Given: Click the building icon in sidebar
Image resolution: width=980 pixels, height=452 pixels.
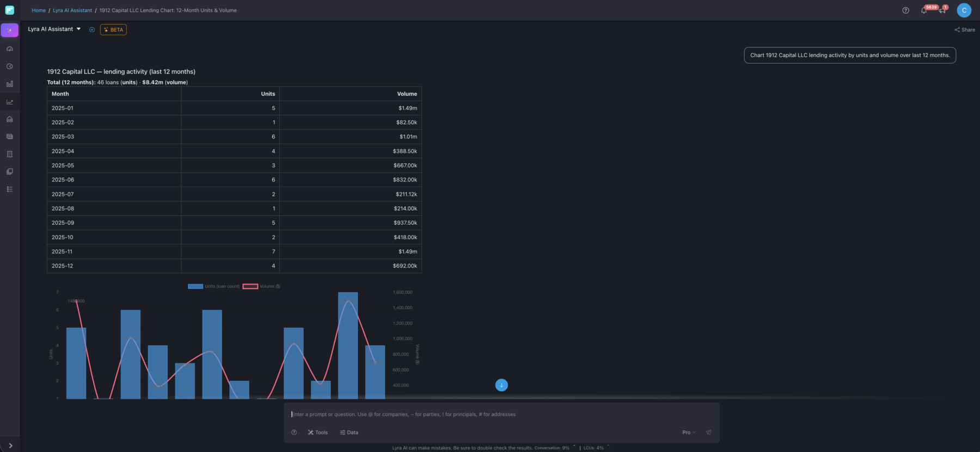Looking at the screenshot, I should pyautogui.click(x=10, y=154).
